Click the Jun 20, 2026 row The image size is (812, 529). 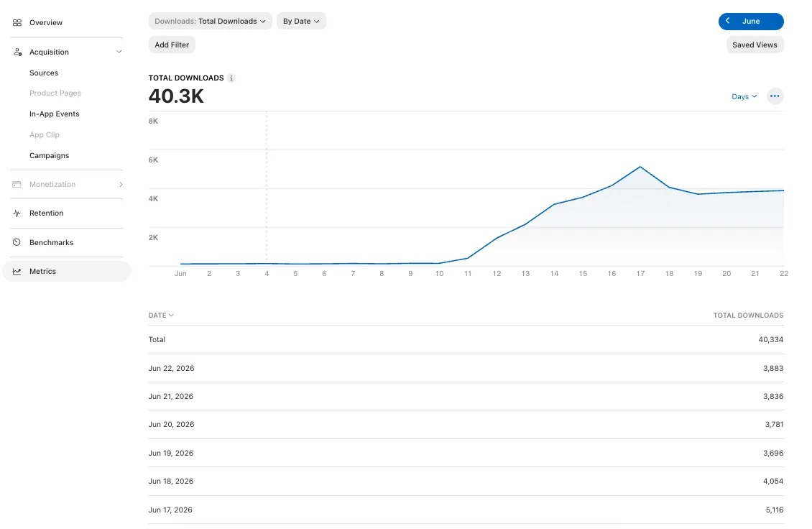(466, 424)
